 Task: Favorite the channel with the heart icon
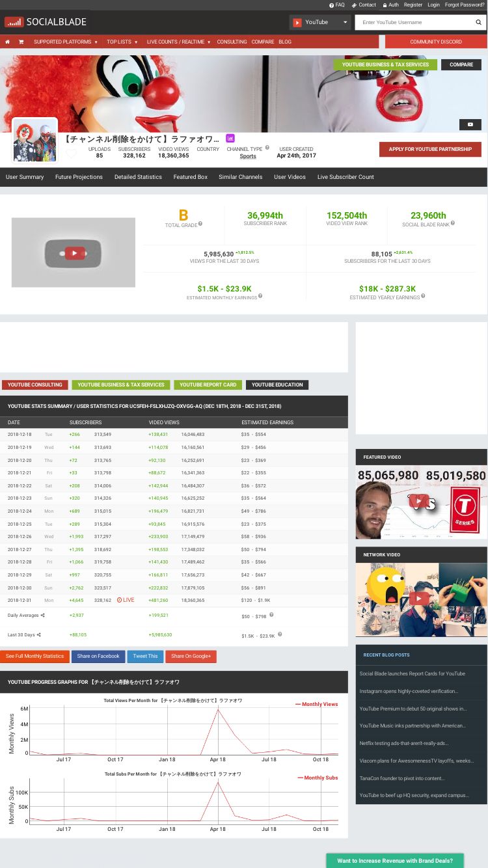pyautogui.click(x=71, y=154)
